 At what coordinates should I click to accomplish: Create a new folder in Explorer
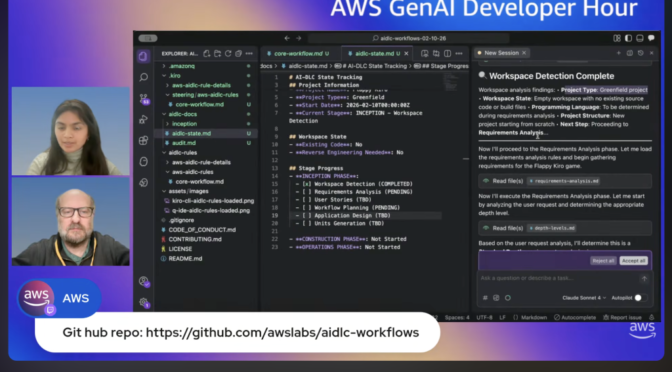tap(217, 54)
